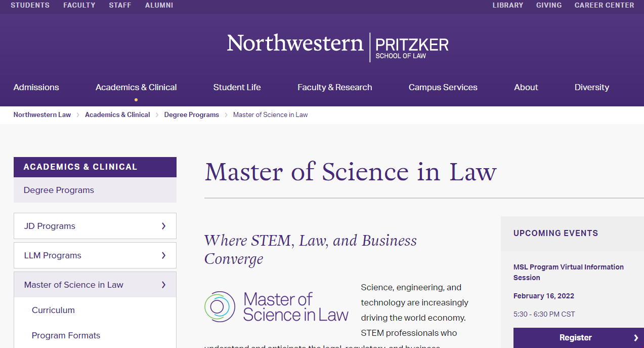Open the Curriculum sidebar item
This screenshot has height=348, width=644.
53,310
